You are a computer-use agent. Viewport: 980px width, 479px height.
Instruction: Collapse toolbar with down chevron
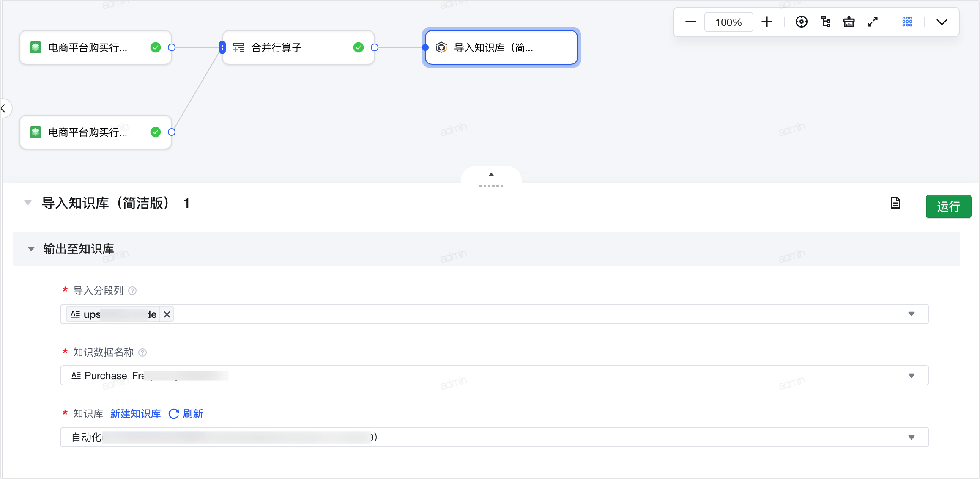[942, 22]
